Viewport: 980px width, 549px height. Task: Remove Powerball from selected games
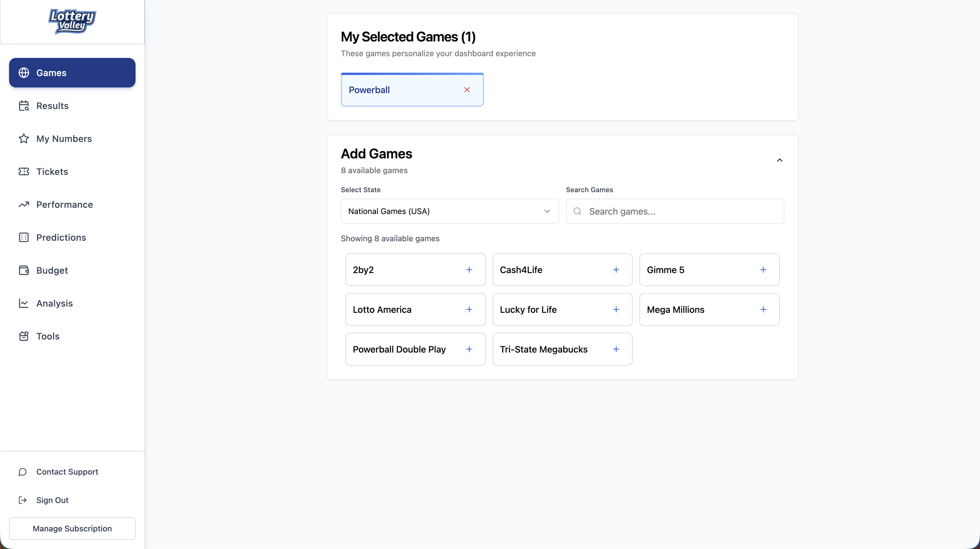(467, 90)
